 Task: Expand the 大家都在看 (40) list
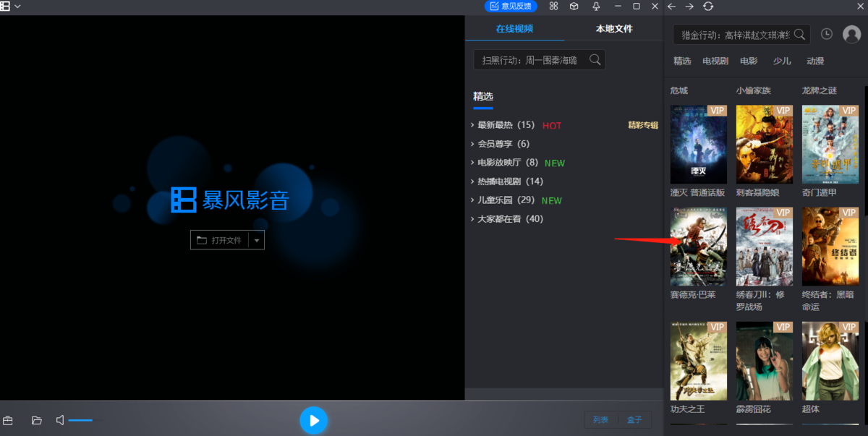[x=506, y=219]
